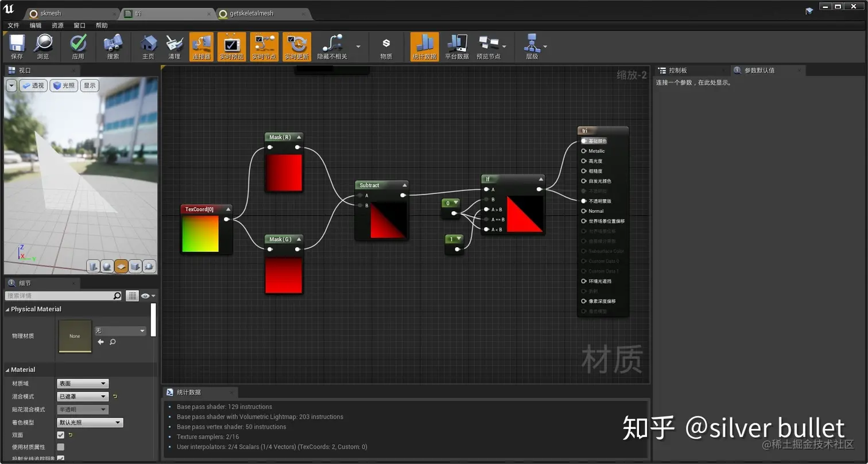Collapse the Mask(R) node preview
The height and width of the screenshot is (464, 868).
tap(299, 137)
